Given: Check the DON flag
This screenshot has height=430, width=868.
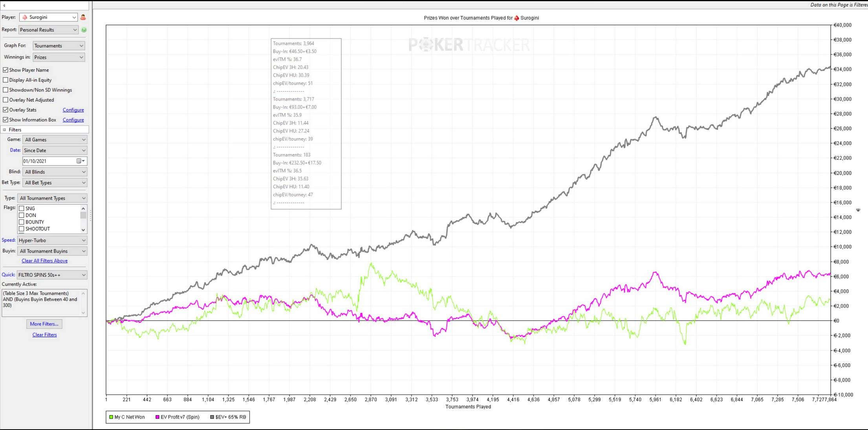Looking at the screenshot, I should 22,215.
